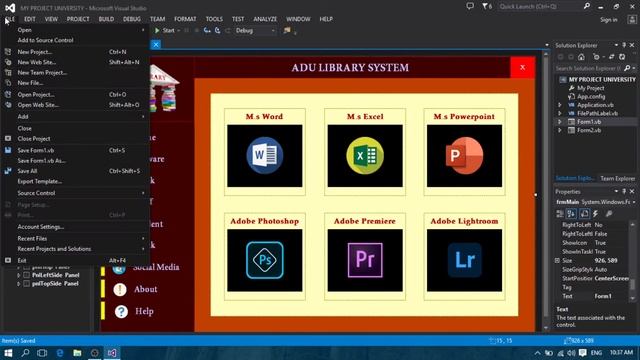Expand the Size property in Properties
Viewport: 640px width, 360px height.
(x=557, y=261)
